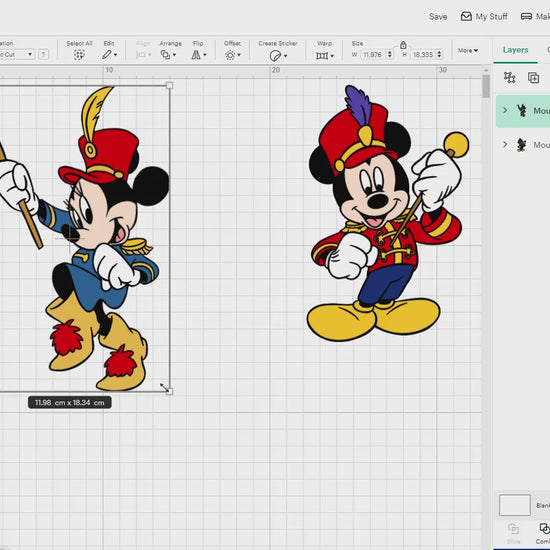Open the More dropdown menu
This screenshot has height=550, width=550.
(x=468, y=51)
